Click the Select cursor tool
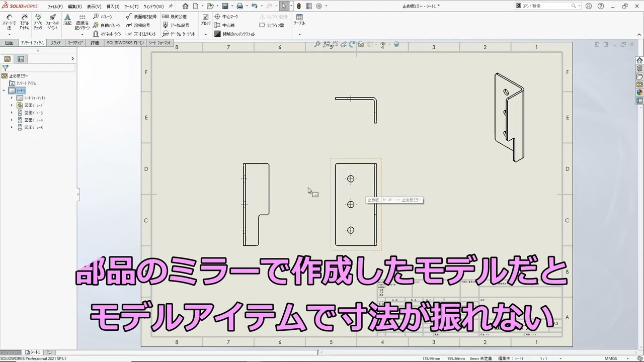 pos(284,6)
